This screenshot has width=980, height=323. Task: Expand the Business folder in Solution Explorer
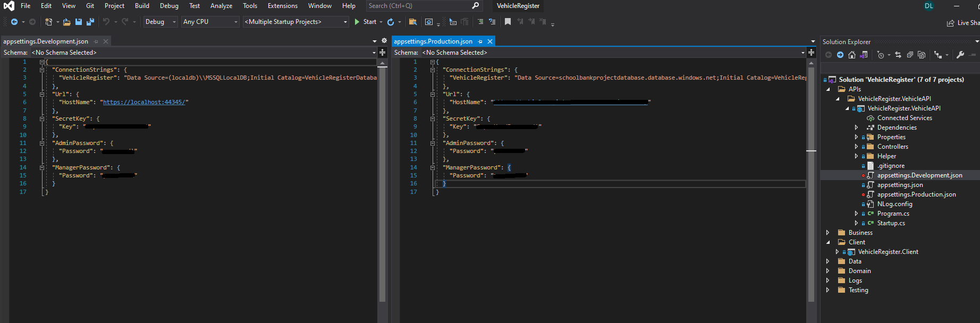click(x=827, y=233)
